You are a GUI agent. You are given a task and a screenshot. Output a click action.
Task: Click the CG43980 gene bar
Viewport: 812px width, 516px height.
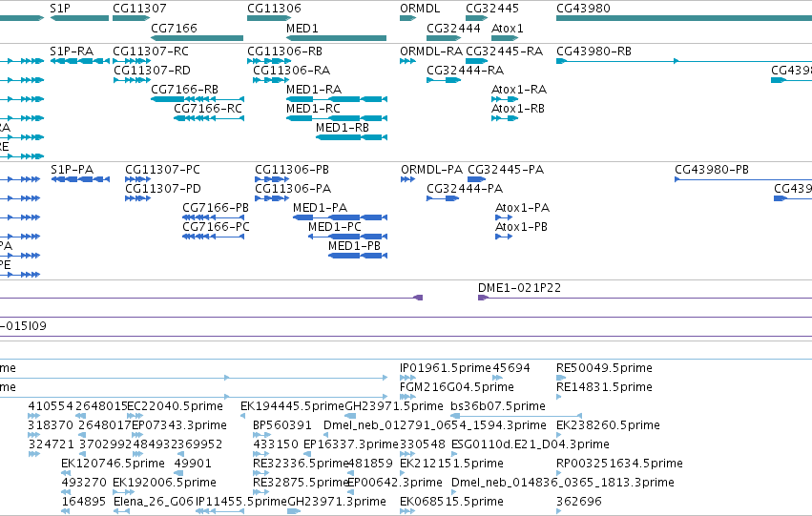(x=684, y=18)
